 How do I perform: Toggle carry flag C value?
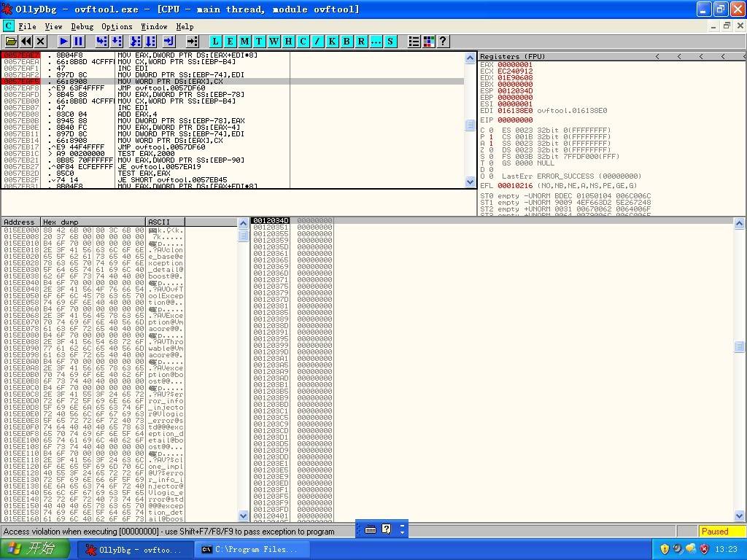[x=491, y=130]
